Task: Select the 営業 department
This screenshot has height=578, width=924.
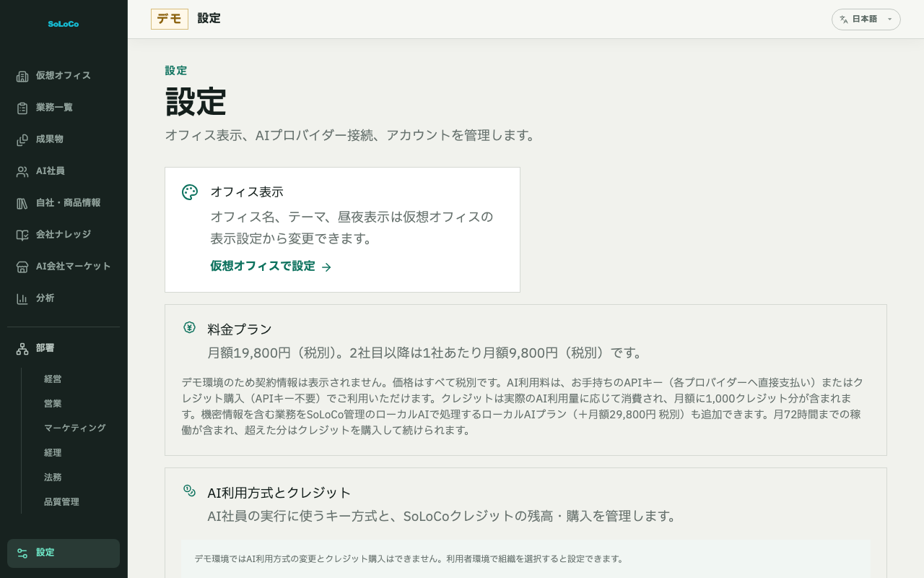Action: click(53, 404)
